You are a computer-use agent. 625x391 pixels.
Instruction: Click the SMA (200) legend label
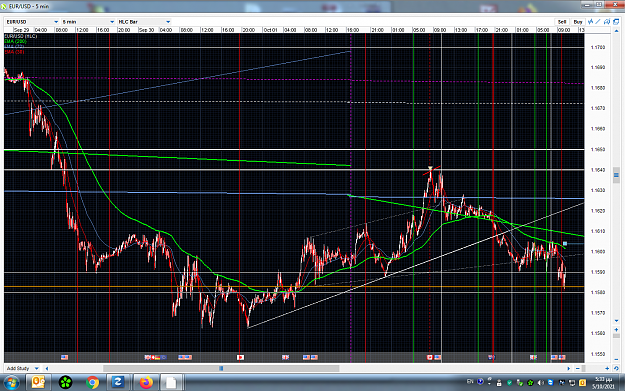[x=16, y=41]
